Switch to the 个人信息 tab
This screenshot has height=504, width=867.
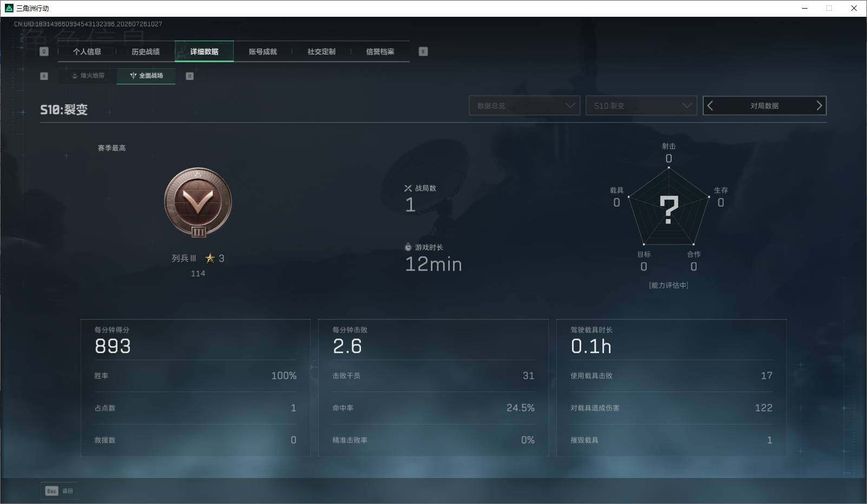tap(87, 51)
